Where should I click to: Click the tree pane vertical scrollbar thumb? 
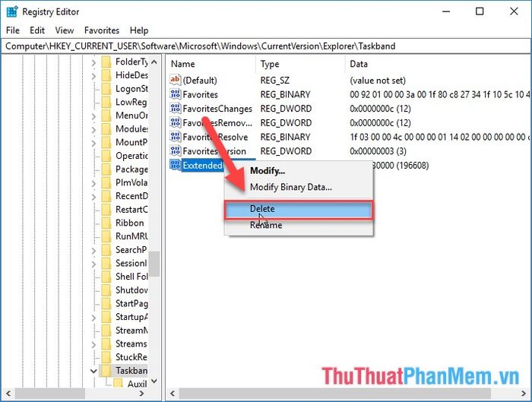(x=154, y=264)
